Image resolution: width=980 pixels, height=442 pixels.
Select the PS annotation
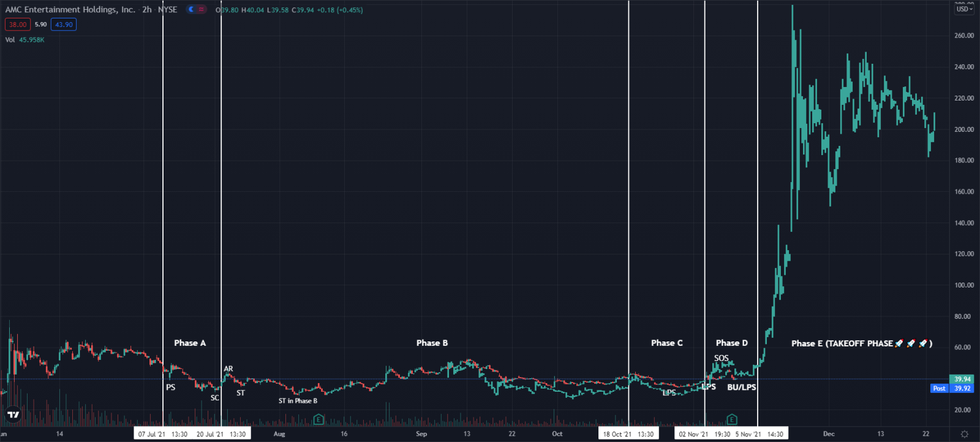[x=171, y=387]
